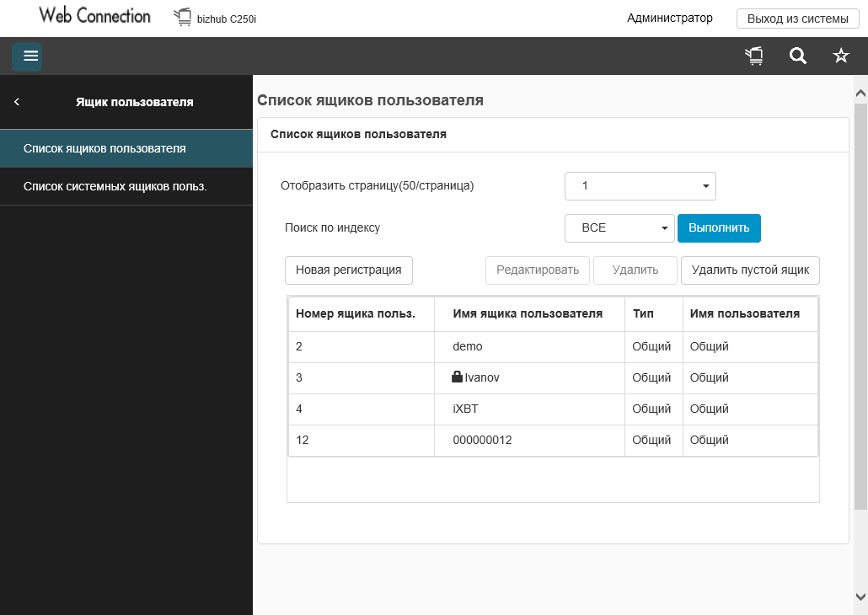Expand the display page number dropdown
868x615 pixels.
tap(640, 186)
